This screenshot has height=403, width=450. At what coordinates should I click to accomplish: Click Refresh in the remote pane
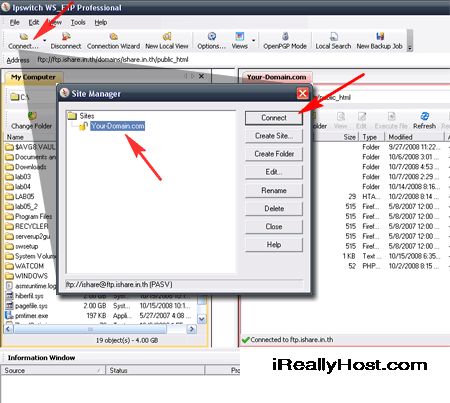tap(424, 121)
